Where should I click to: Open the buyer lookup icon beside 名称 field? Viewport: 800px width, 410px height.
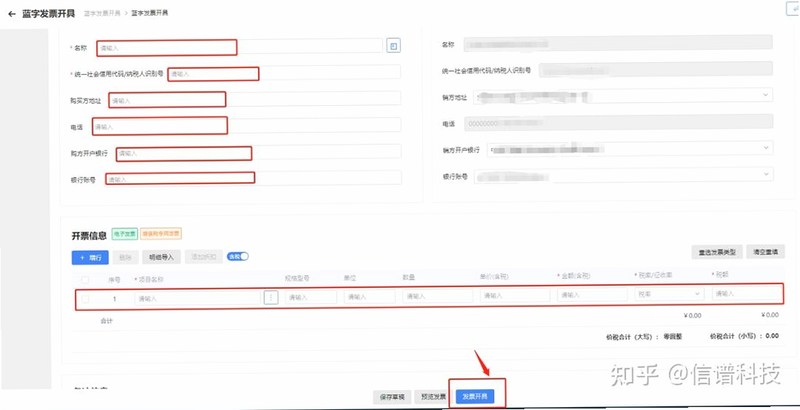tap(393, 46)
